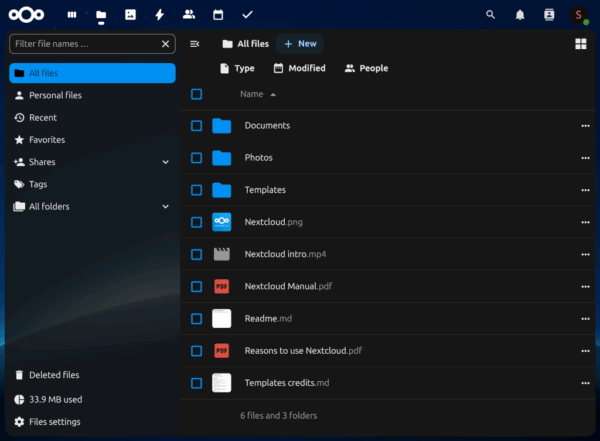Open actions menu for Templates folder
Image resolution: width=600 pixels, height=441 pixels.
585,190
